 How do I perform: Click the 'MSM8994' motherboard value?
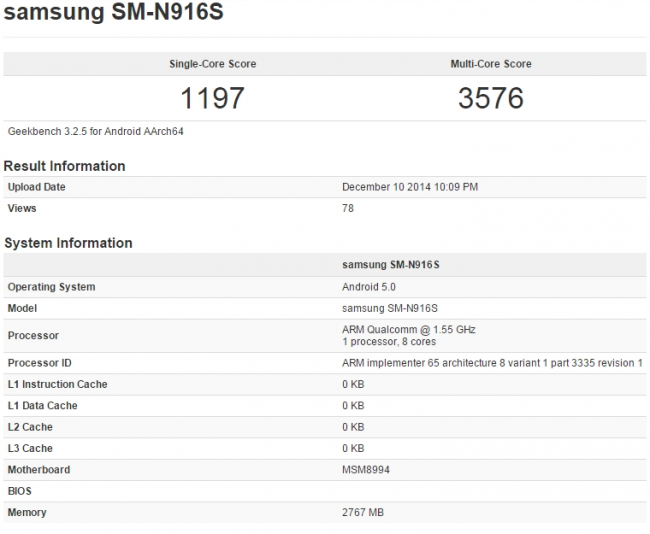[366, 470]
